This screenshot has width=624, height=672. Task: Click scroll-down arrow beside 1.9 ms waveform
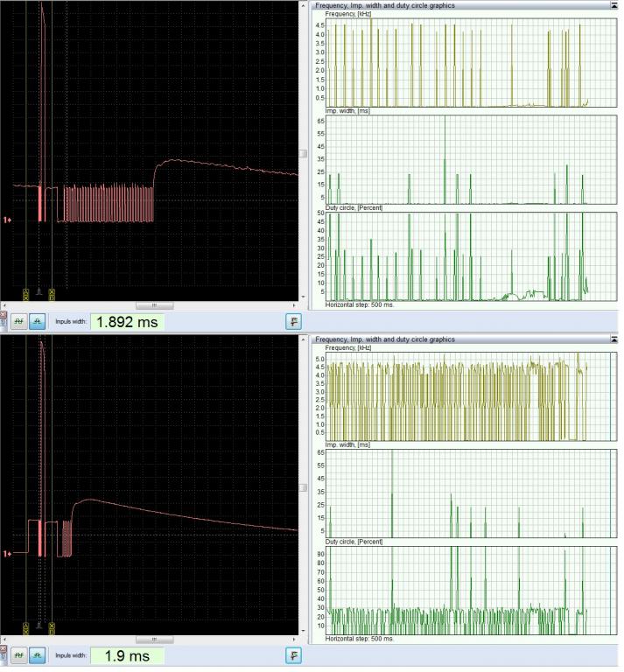pyautogui.click(x=304, y=630)
